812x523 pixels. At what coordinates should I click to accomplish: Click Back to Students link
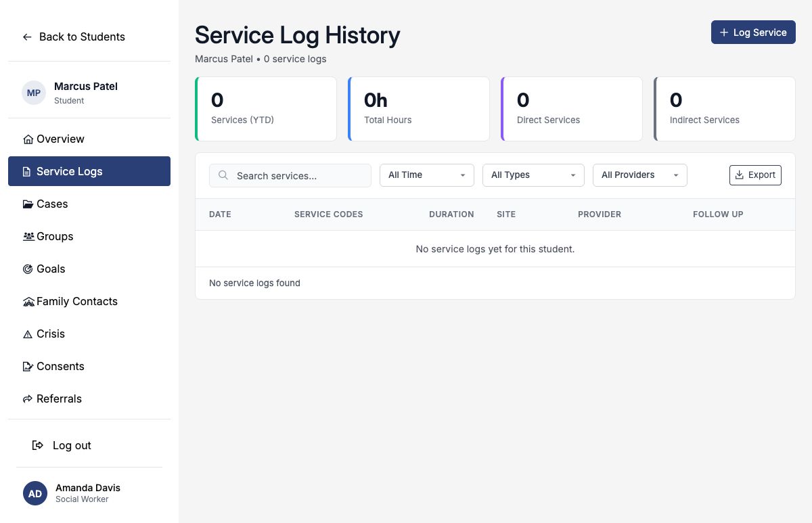(74, 37)
